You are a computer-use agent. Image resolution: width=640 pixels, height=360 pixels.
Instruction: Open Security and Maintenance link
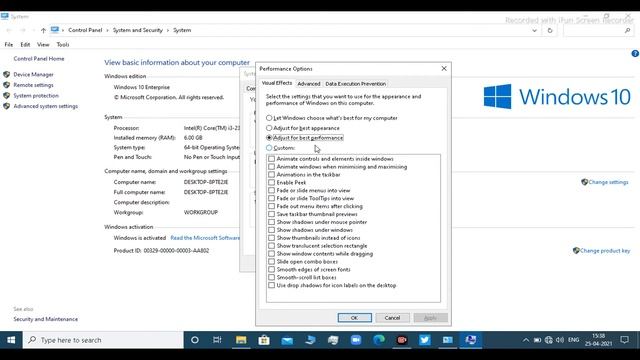(x=45, y=319)
